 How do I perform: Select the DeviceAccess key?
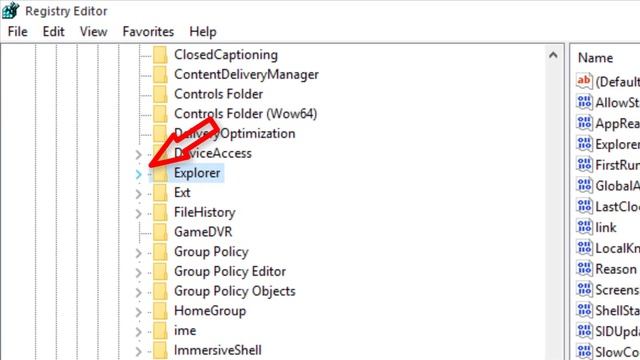[x=213, y=153]
